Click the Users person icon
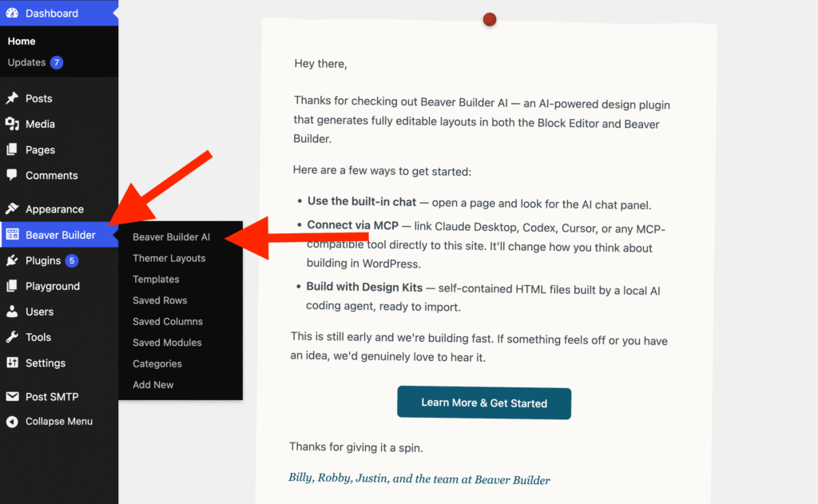This screenshot has height=504, width=818. point(12,312)
